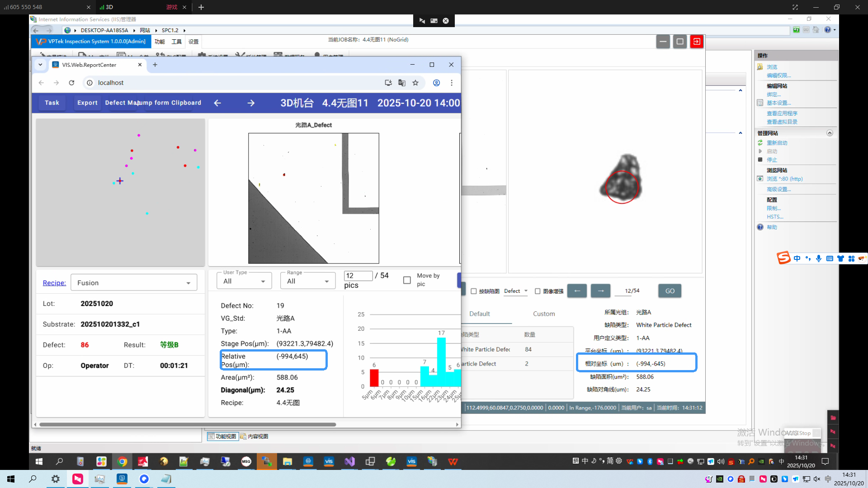
Task: Open the browser profile icon
Action: [436, 83]
